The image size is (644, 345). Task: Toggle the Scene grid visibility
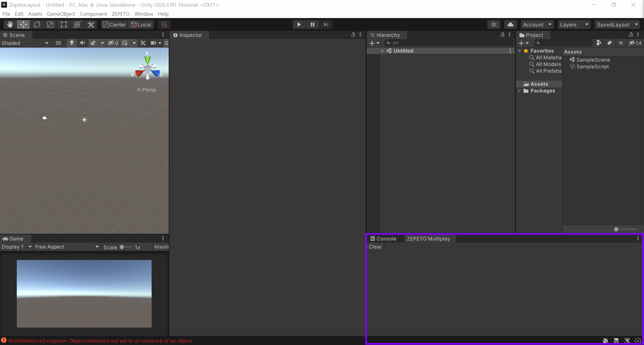(125, 43)
